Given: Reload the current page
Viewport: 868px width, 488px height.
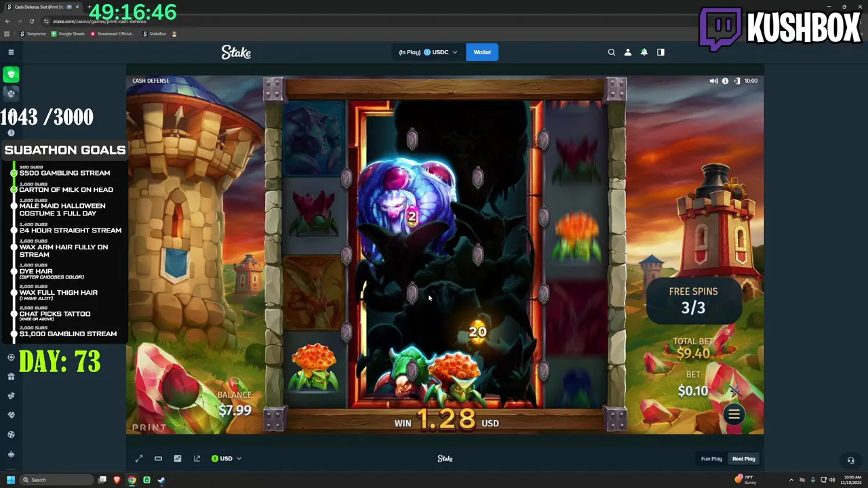Looking at the screenshot, I should click(x=31, y=21).
